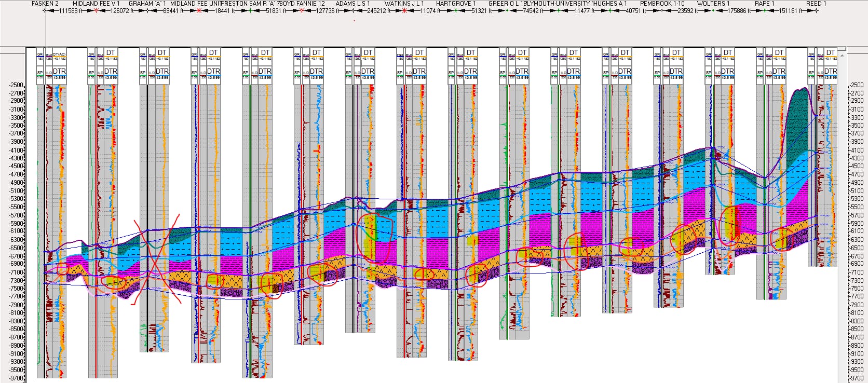
Task: Select the 23592 ft distance label
Action: pyautogui.click(x=688, y=11)
